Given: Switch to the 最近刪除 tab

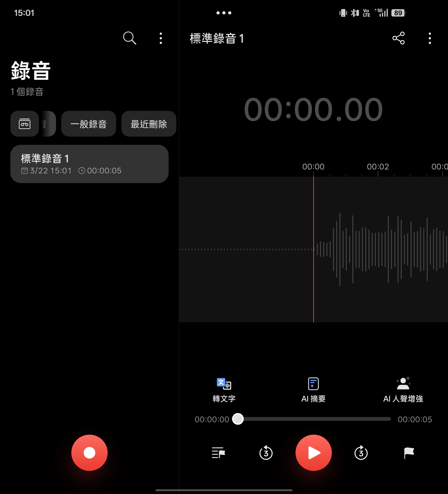Looking at the screenshot, I should pos(149,124).
